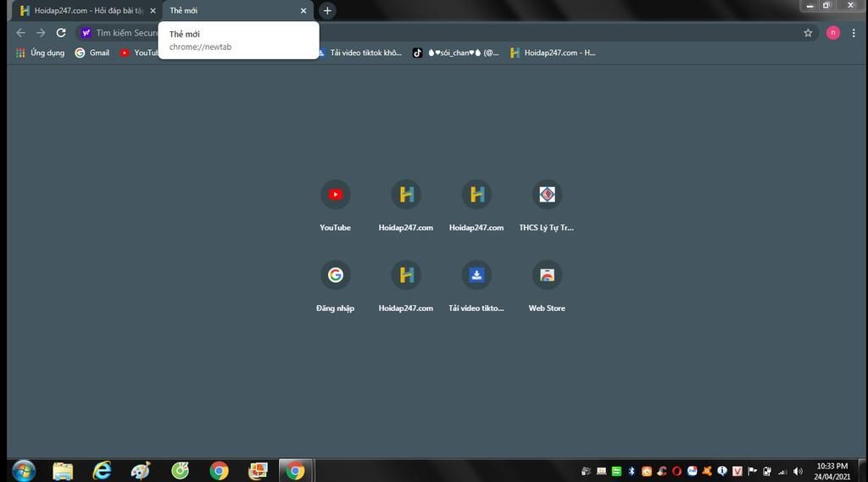The height and width of the screenshot is (482, 868).
Task: Open the Windows Start menu
Action: click(x=23, y=471)
